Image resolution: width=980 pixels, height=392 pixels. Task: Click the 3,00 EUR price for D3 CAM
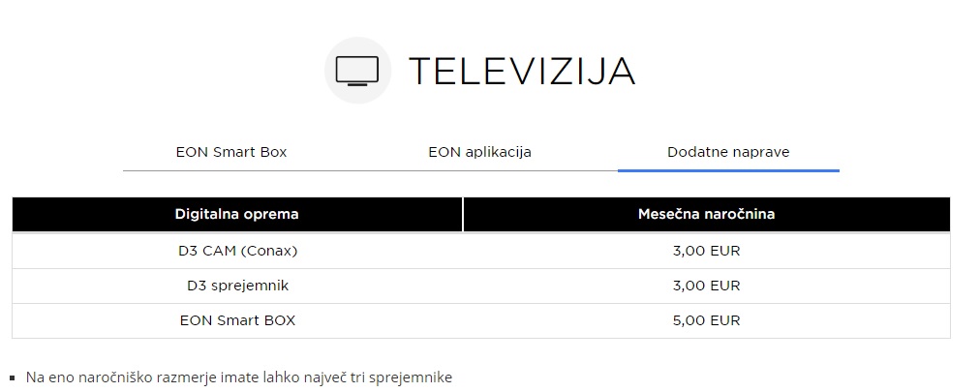706,251
